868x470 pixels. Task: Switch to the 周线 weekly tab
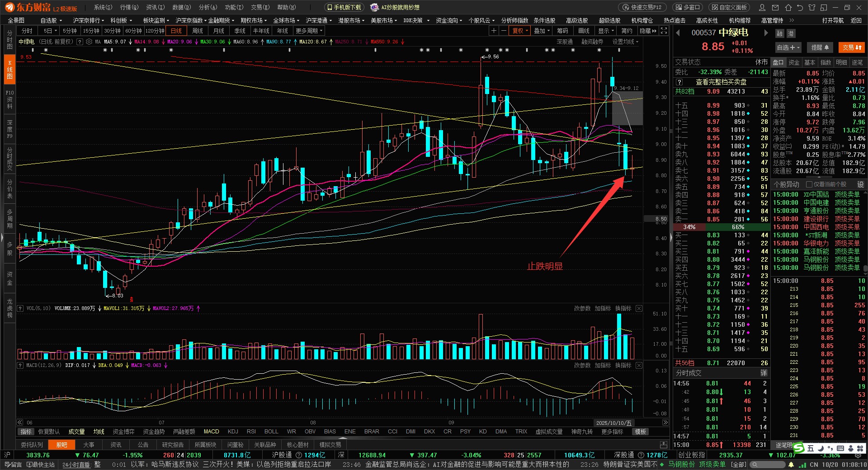(x=198, y=31)
